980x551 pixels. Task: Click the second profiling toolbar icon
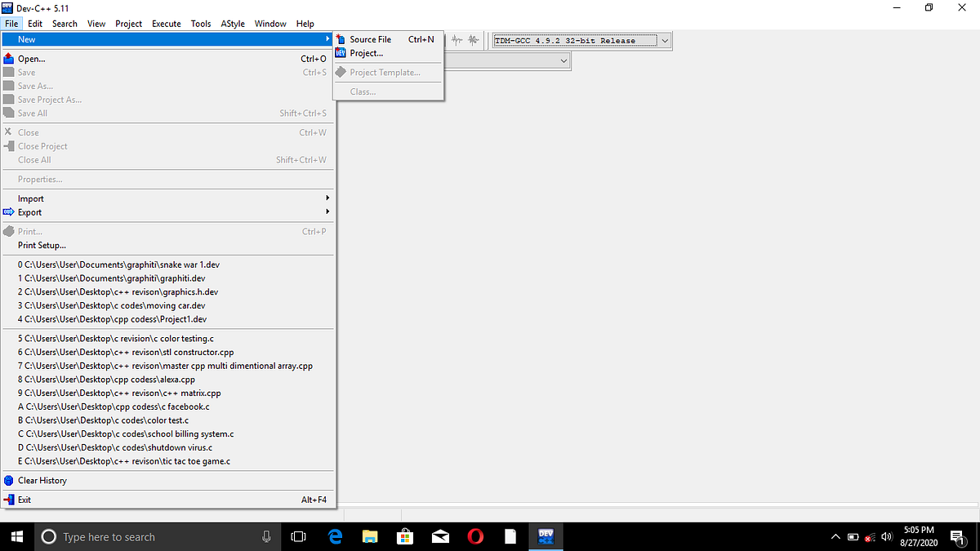[x=472, y=39]
